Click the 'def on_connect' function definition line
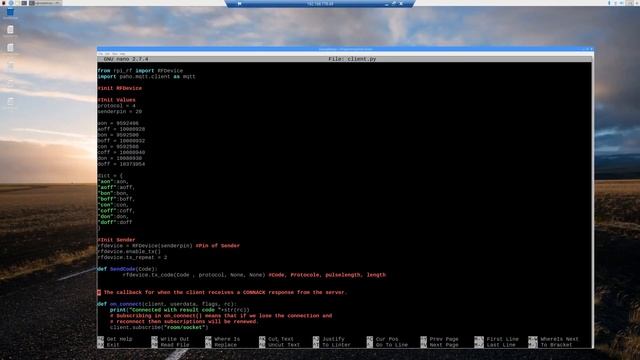 167,304
